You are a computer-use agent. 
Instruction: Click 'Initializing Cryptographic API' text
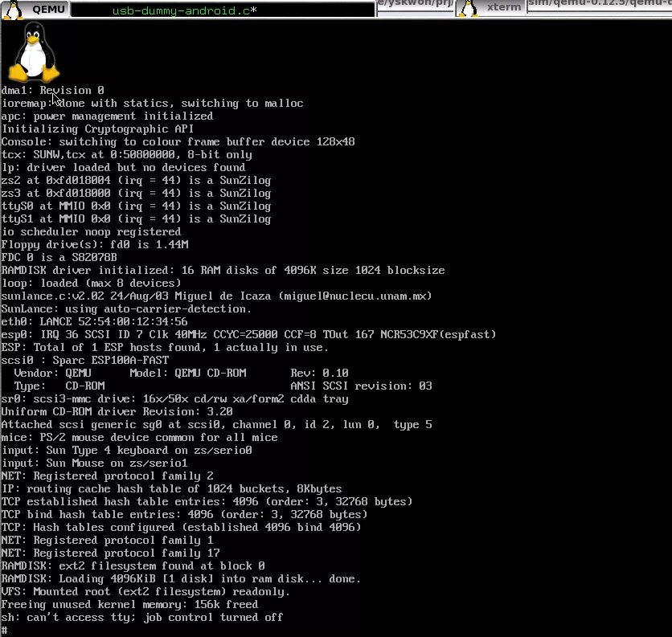click(x=98, y=129)
